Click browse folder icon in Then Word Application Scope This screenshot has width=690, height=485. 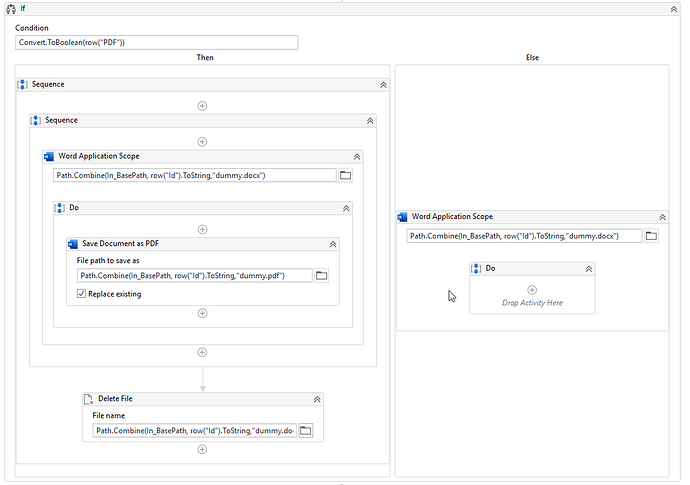(346, 175)
